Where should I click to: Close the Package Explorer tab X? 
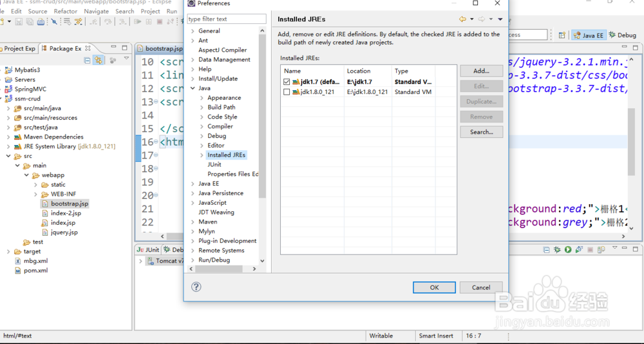[88, 48]
